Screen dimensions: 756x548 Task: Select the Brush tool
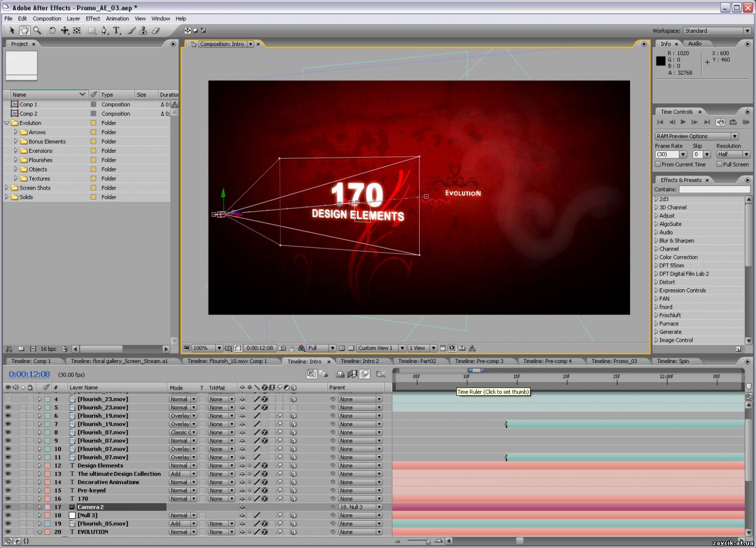coord(132,31)
